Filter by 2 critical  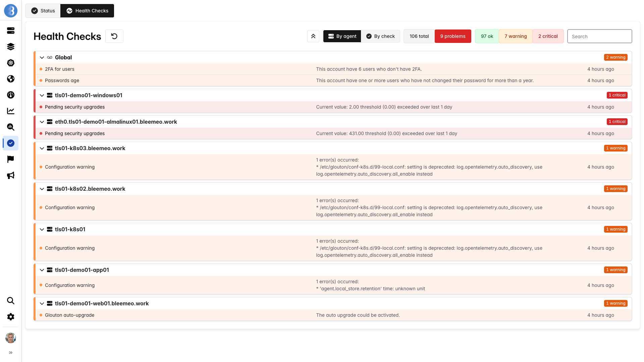pyautogui.click(x=548, y=36)
